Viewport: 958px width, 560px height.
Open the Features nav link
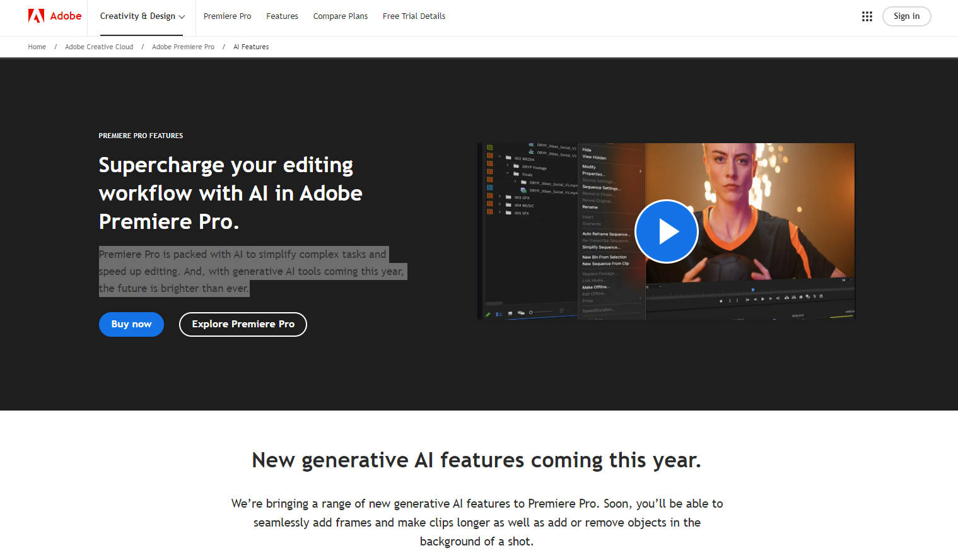[x=282, y=16]
